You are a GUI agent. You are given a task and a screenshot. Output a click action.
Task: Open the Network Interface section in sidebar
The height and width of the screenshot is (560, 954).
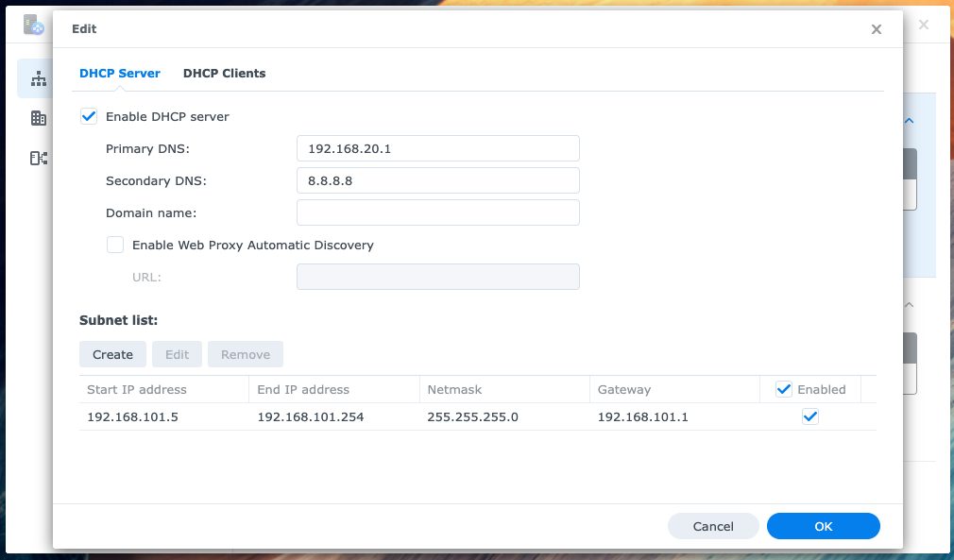coord(39,78)
